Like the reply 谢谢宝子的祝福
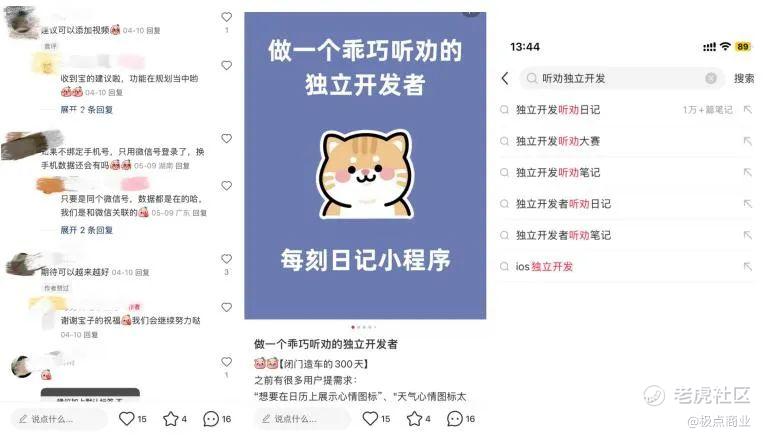765x439 pixels. tap(226, 307)
